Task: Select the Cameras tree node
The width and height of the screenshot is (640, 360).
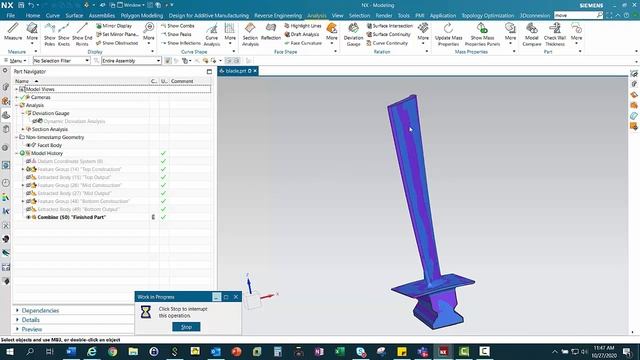Action: pyautogui.click(x=40, y=98)
